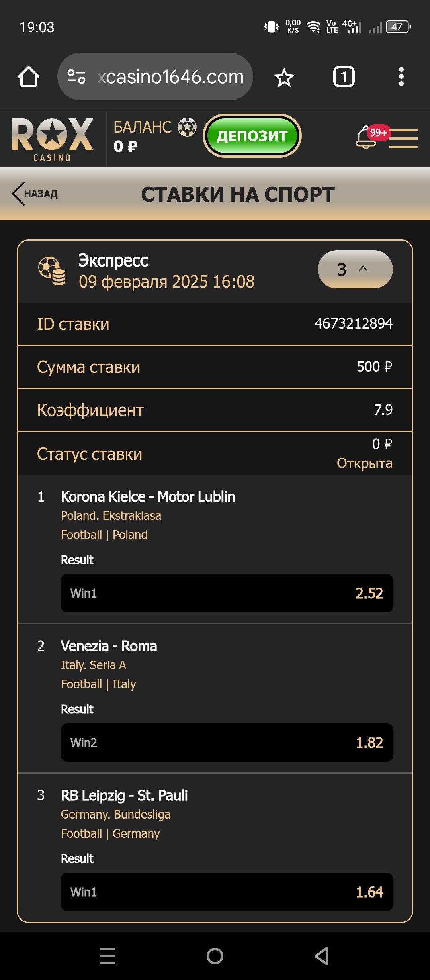
Task: Open the Korona Kielce - Motor Lublin match
Action: click(x=148, y=497)
